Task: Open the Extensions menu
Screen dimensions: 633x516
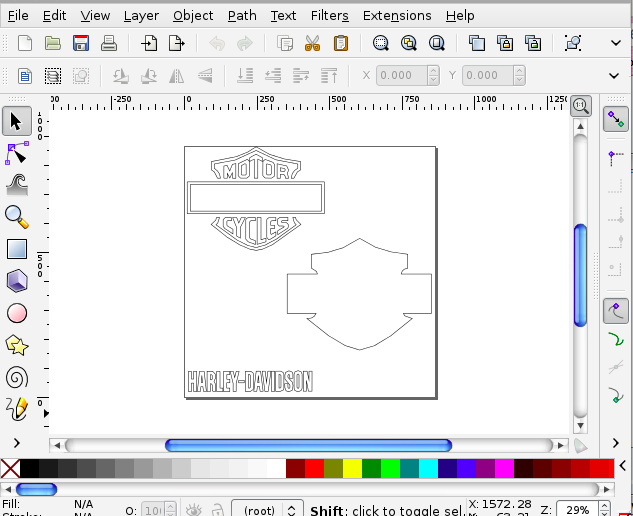Action: 397,16
